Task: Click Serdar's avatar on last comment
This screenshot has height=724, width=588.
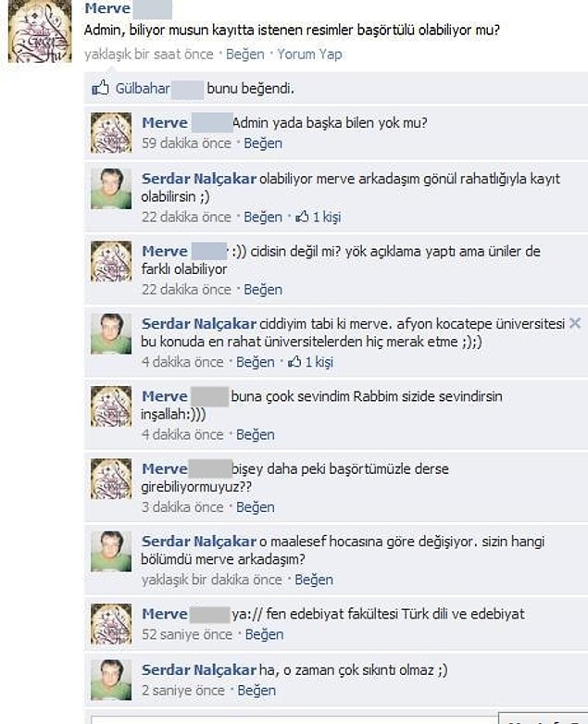Action: [x=111, y=680]
